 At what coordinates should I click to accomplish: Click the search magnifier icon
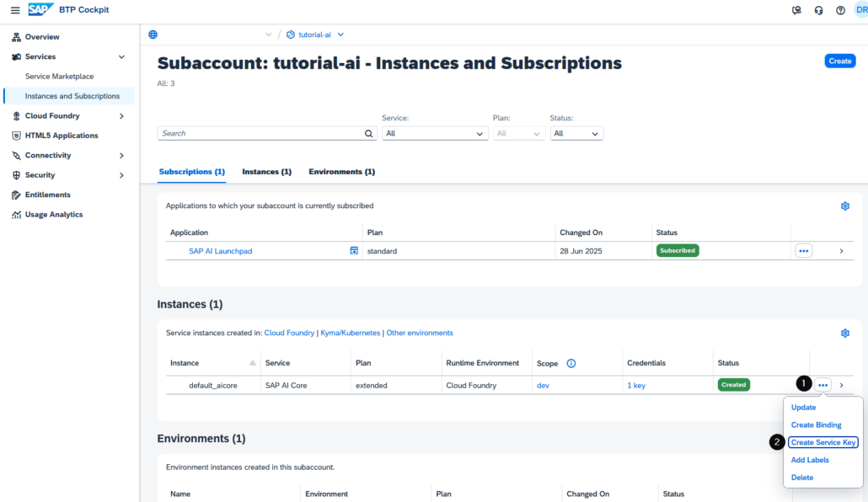click(368, 133)
